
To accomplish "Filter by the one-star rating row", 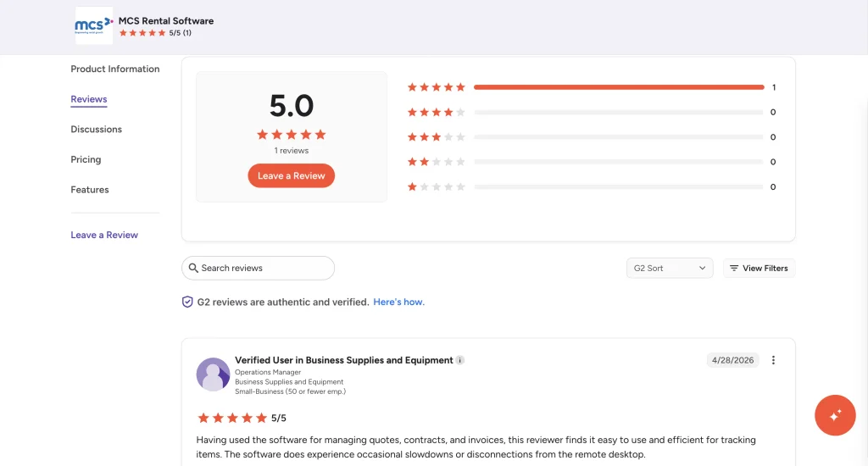I will [591, 187].
